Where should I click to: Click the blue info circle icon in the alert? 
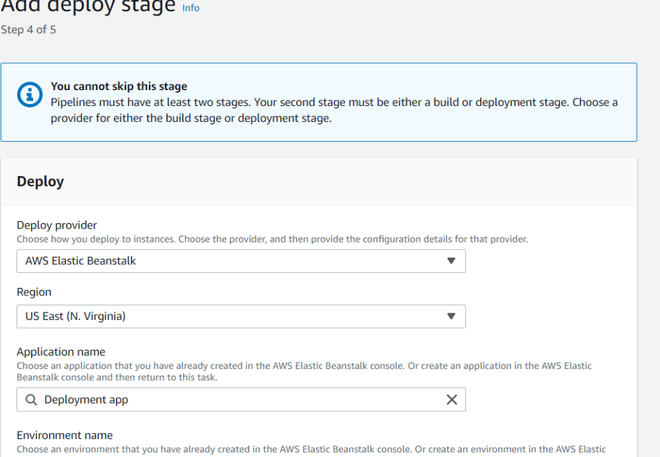(30, 95)
